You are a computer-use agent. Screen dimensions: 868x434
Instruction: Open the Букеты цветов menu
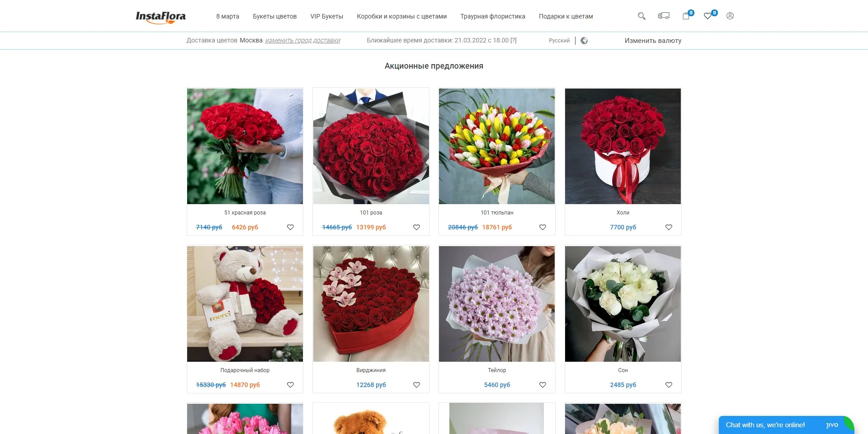[x=275, y=16]
